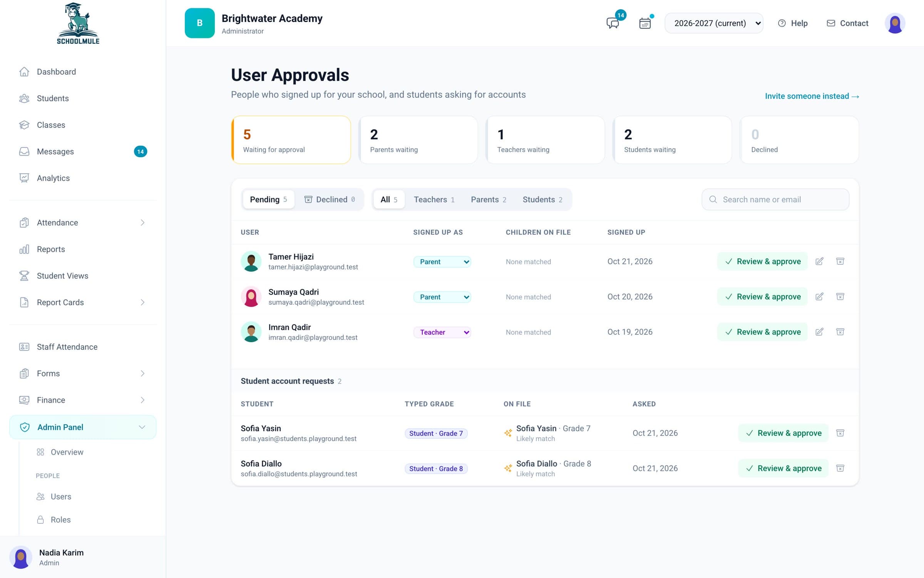This screenshot has height=578, width=924.
Task: Filter by the Teachers tab
Action: [x=434, y=199]
